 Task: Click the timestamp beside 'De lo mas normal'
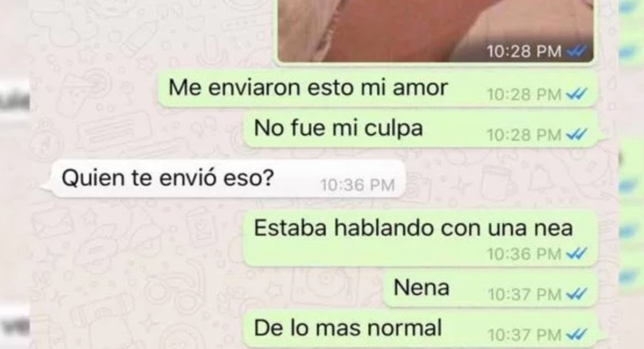[x=524, y=335]
